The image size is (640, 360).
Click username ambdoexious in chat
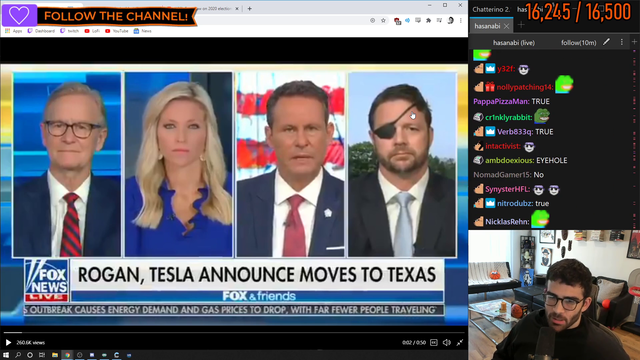[509, 160]
